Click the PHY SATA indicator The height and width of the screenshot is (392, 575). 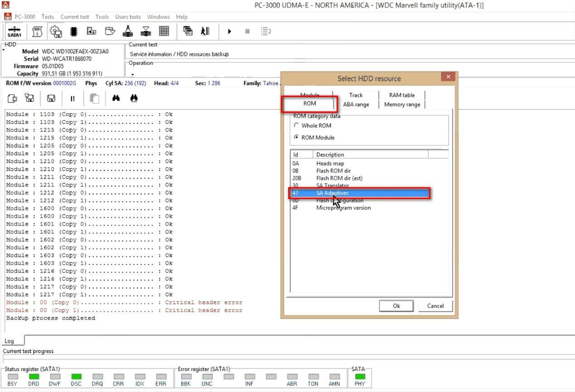pyautogui.click(x=360, y=377)
